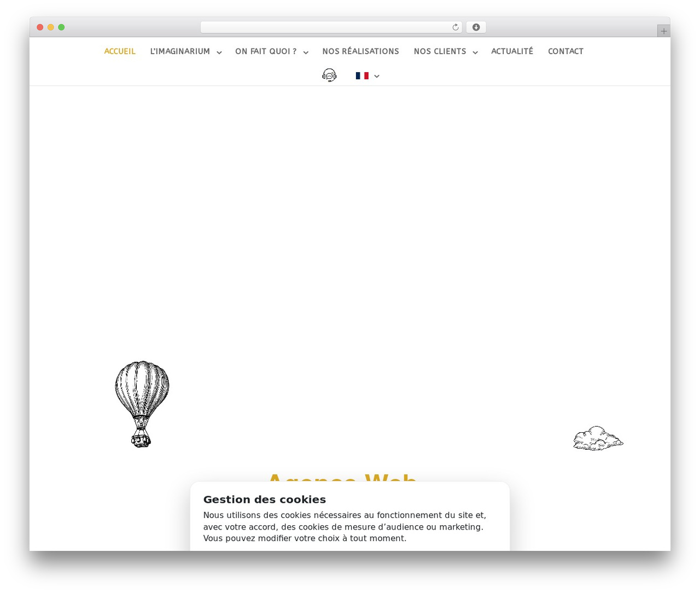Click the Gestion des cookies heading
The image size is (700, 593).
[x=265, y=499]
